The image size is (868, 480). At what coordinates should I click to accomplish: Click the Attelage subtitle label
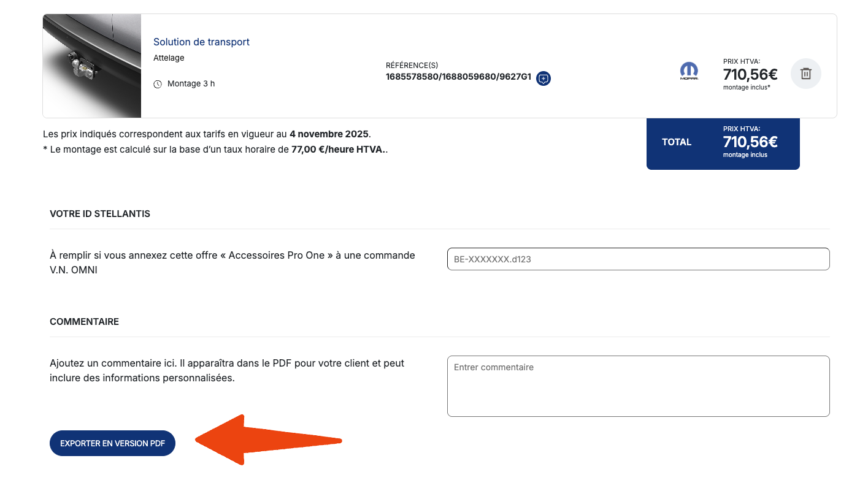click(169, 58)
